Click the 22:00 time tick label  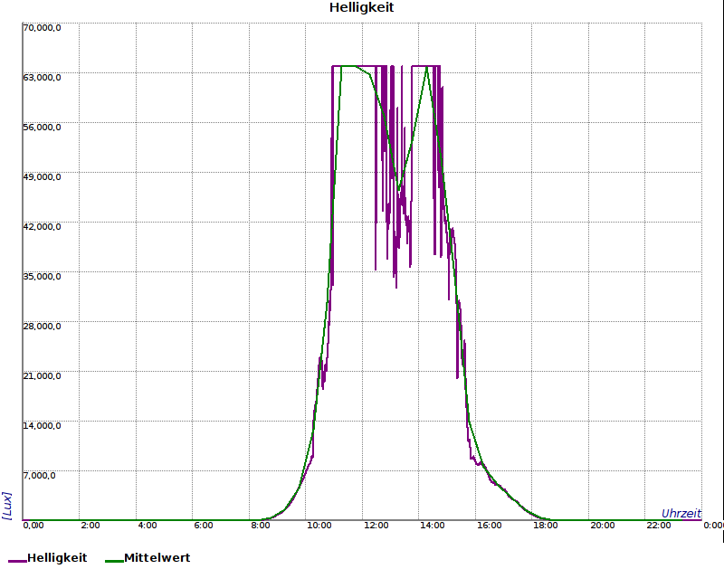point(659,526)
